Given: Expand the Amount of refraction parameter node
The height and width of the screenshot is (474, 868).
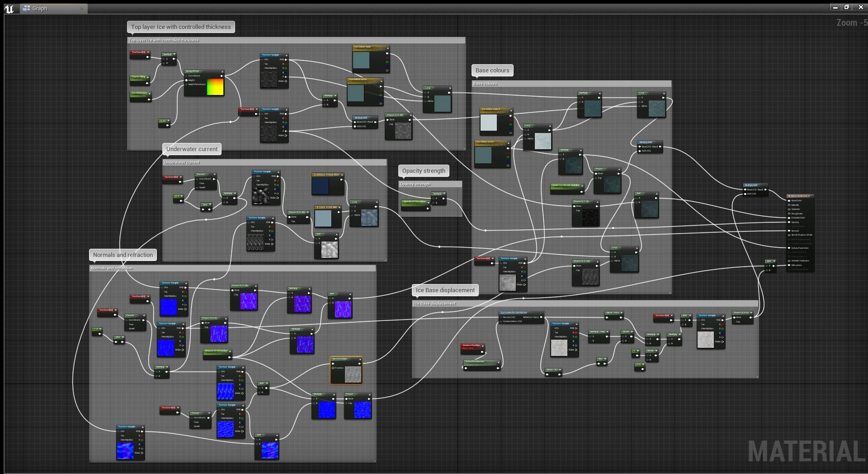Looking at the screenshot, I should 230,351.
